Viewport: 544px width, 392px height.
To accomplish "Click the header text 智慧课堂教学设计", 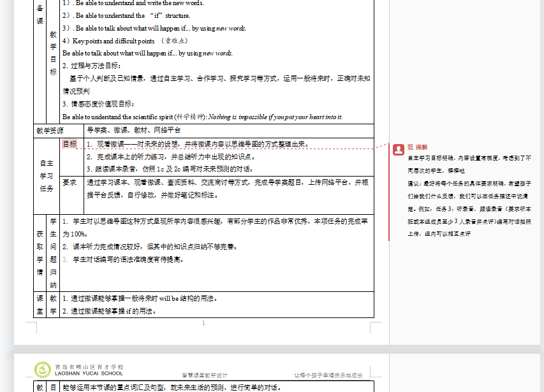I will click(x=205, y=375).
